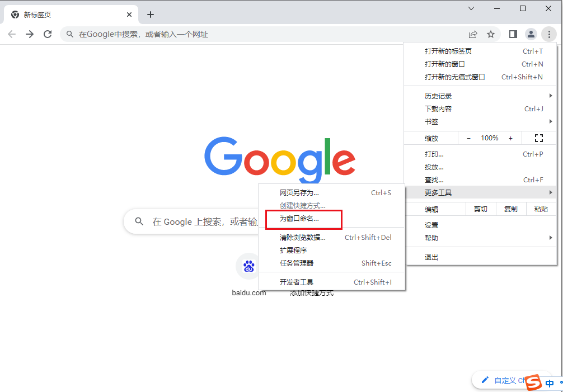Choose 为窗口命名... option
This screenshot has width=563, height=392.
coord(332,219)
